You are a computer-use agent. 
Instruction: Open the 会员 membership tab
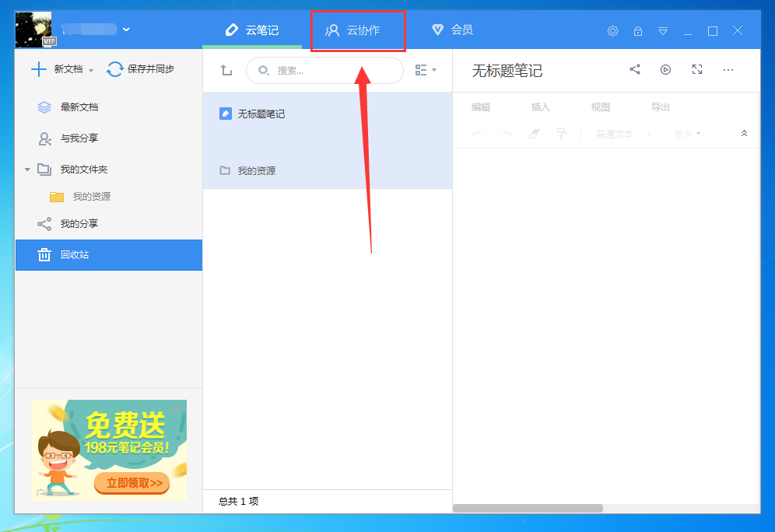[x=454, y=31]
